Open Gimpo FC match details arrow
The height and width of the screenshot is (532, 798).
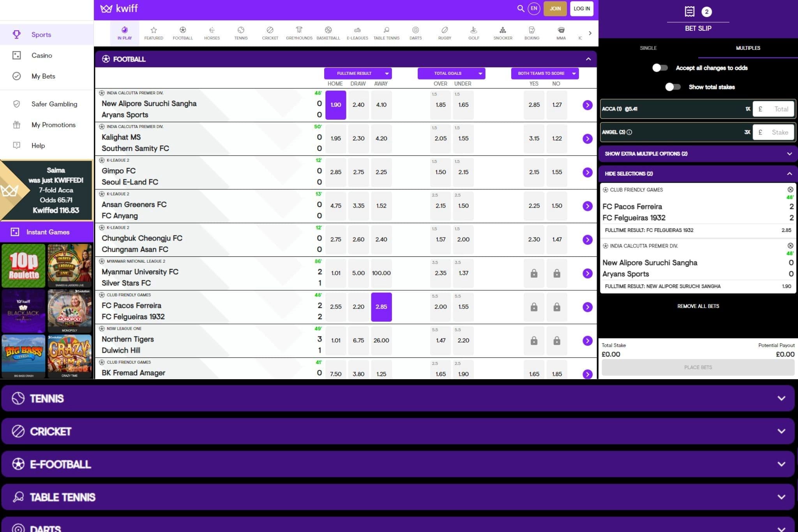coord(588,172)
